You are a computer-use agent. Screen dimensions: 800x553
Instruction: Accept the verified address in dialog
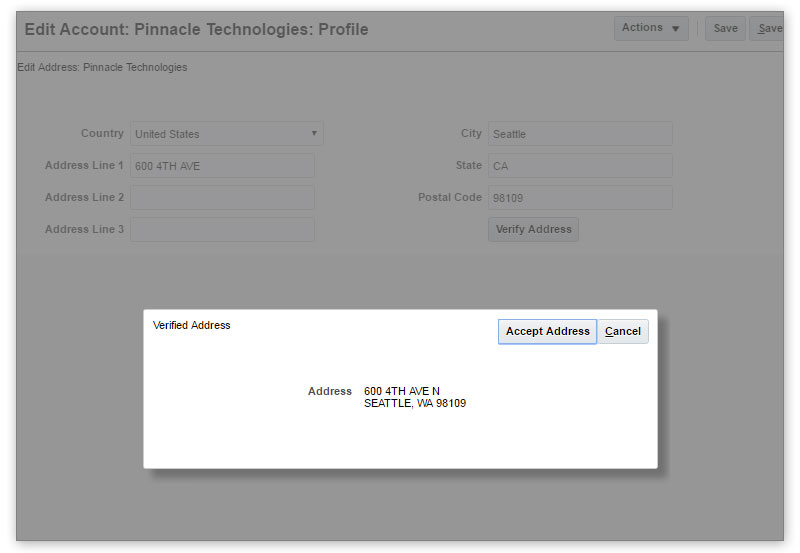(547, 332)
